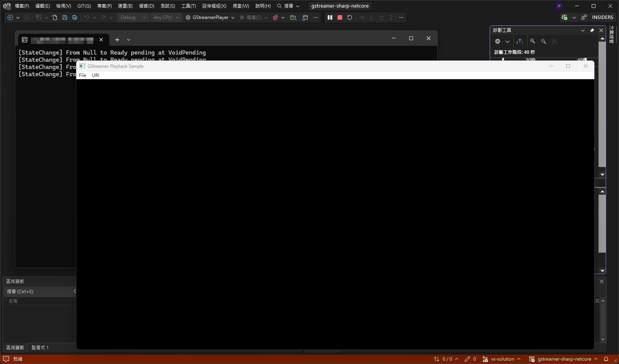Screen dimensions: 619x364
Task: Open the Debug configuration dropdown
Action: 133,17
